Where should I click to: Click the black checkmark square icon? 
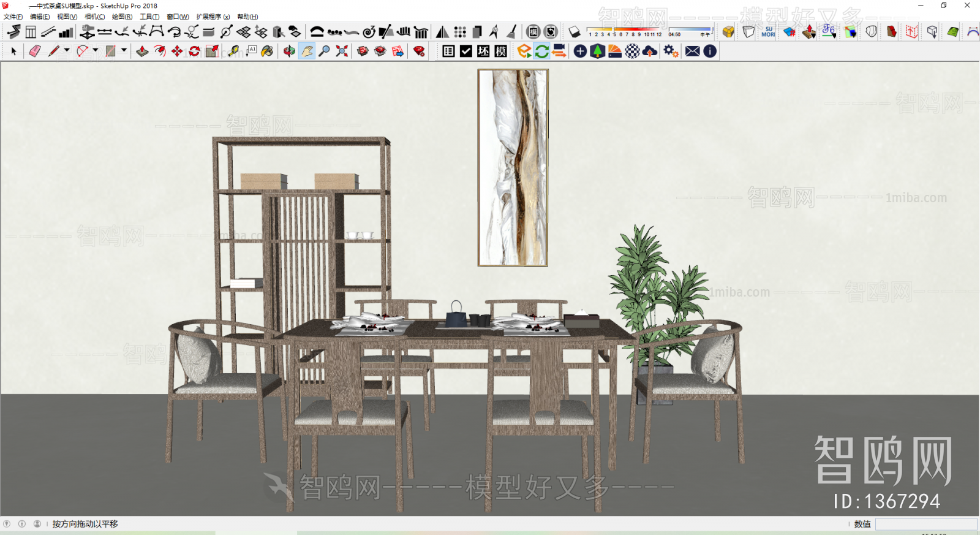(x=466, y=51)
